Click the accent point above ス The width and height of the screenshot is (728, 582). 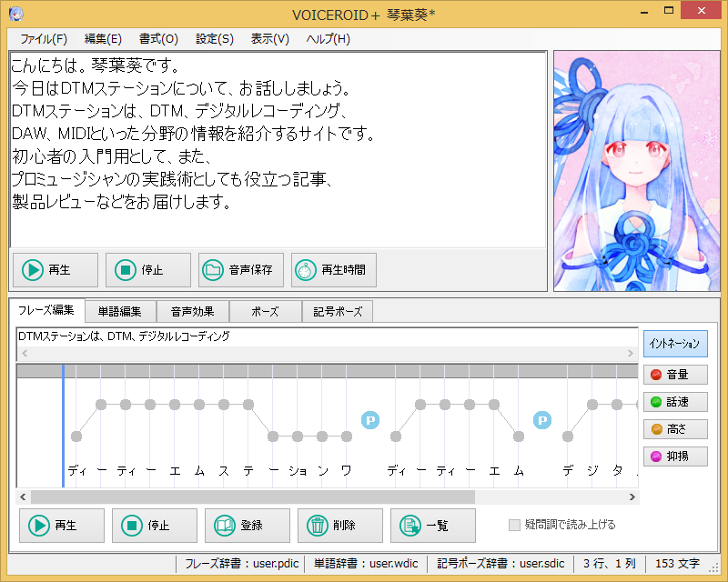224,405
